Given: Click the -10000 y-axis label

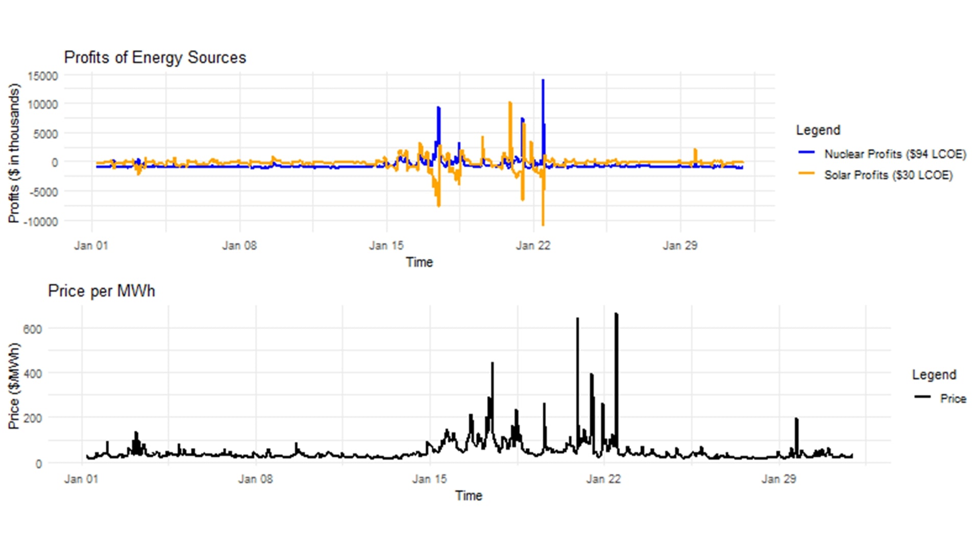Looking at the screenshot, I should tap(41, 221).
